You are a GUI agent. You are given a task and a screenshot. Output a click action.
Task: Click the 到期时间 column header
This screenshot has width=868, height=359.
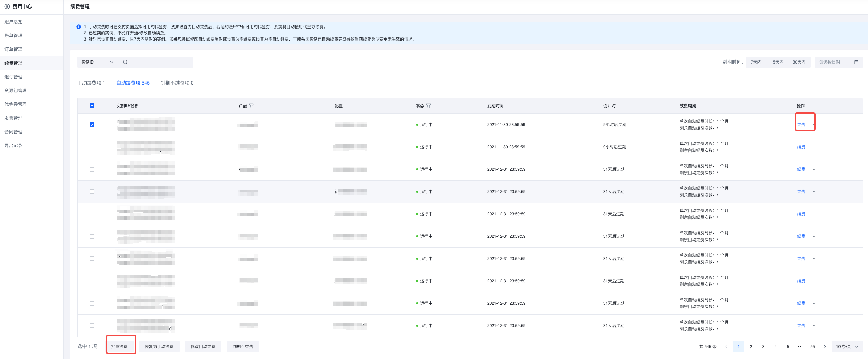coord(495,106)
